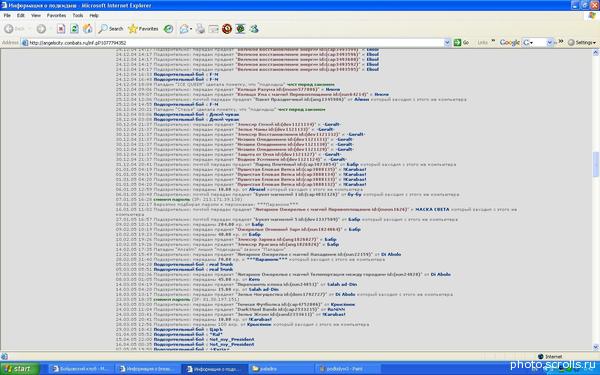This screenshot has height=375, width=600.
Task: Open the Search toolbar button
Action: 111,29
